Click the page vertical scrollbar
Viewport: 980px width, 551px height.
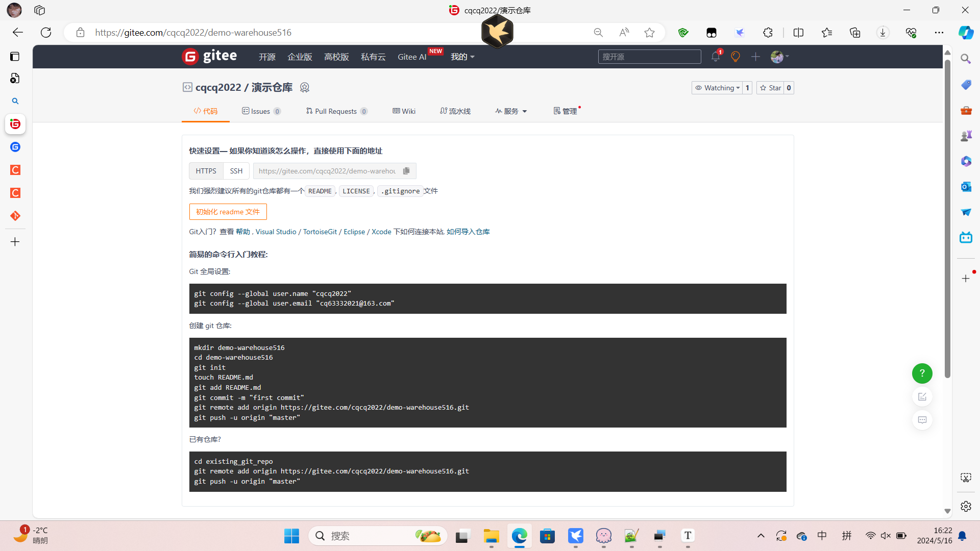tap(947, 219)
